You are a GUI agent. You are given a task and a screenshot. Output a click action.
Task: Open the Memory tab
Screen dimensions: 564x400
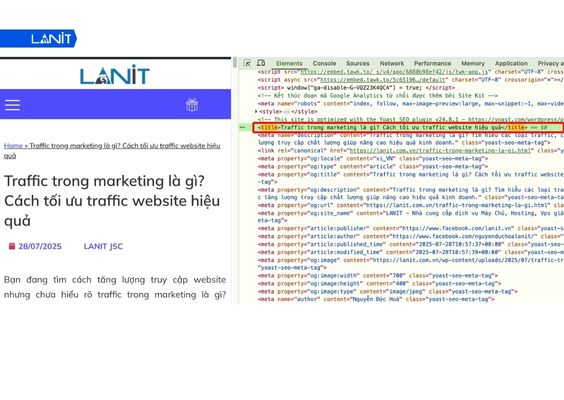click(473, 63)
